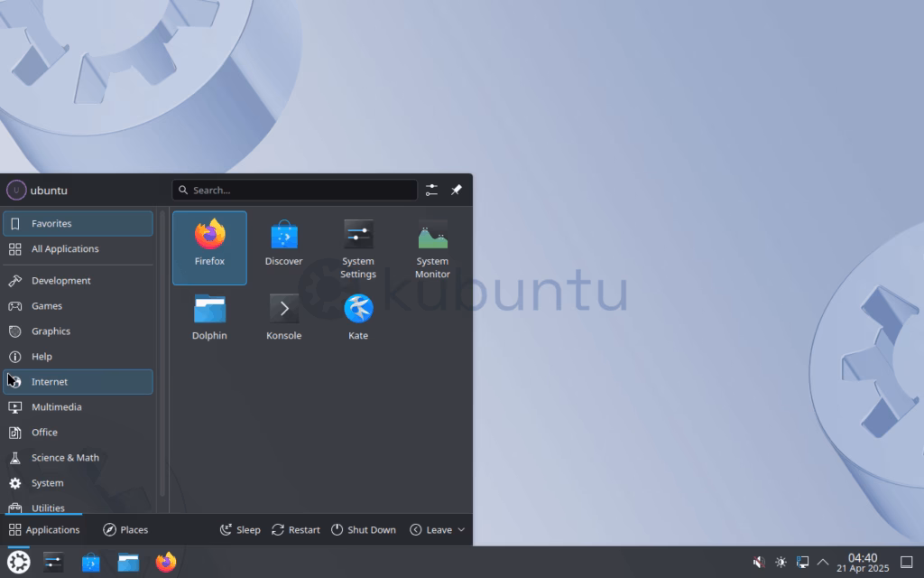Open the Help category

[78, 357]
